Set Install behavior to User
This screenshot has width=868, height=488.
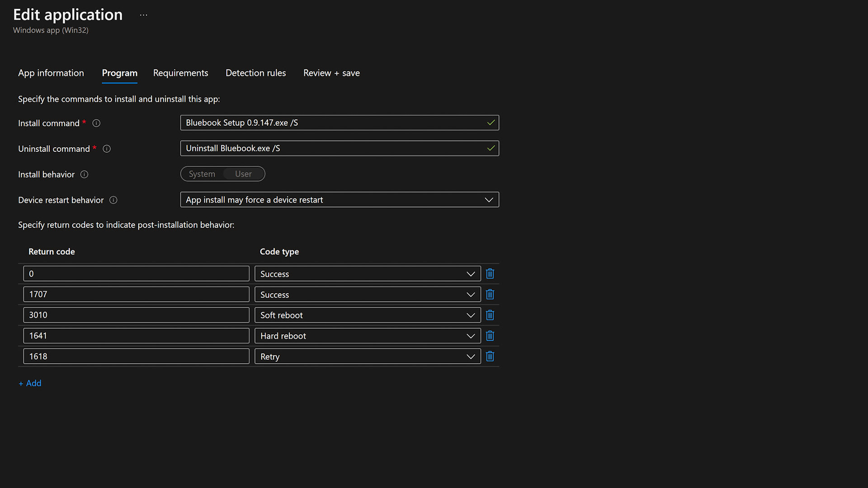243,174
